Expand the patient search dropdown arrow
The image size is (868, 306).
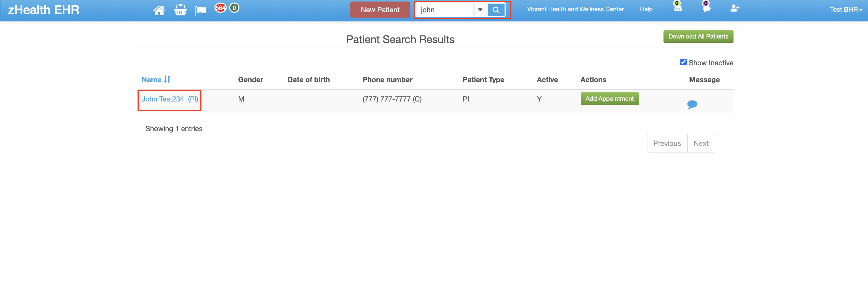[x=480, y=10]
